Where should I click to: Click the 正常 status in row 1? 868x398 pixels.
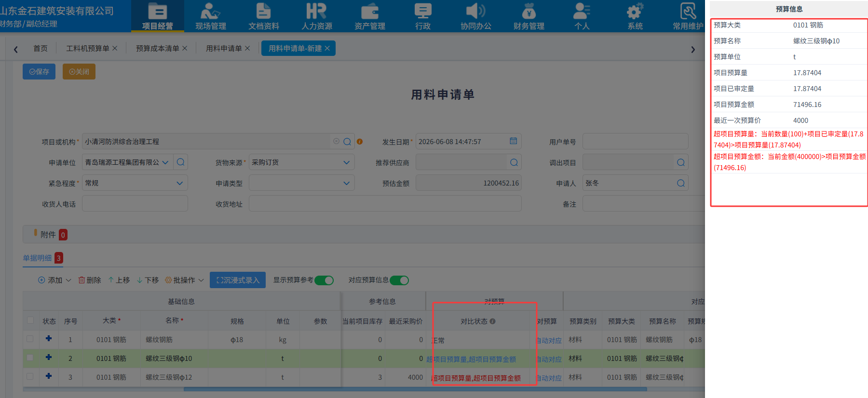pyautogui.click(x=438, y=340)
